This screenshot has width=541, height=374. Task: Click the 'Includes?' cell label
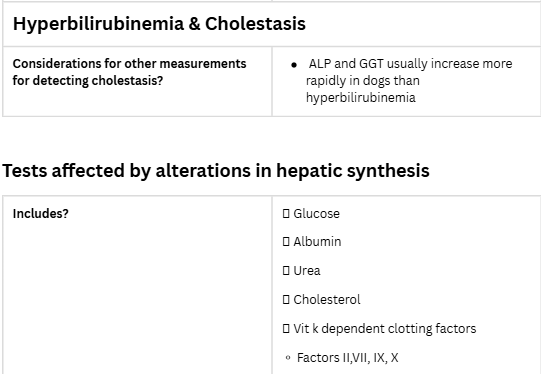(41, 214)
